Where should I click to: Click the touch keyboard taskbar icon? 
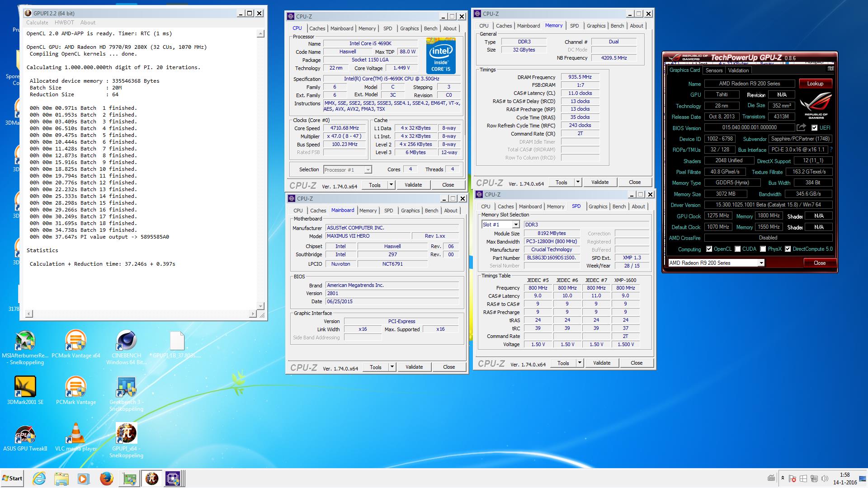[x=771, y=479]
